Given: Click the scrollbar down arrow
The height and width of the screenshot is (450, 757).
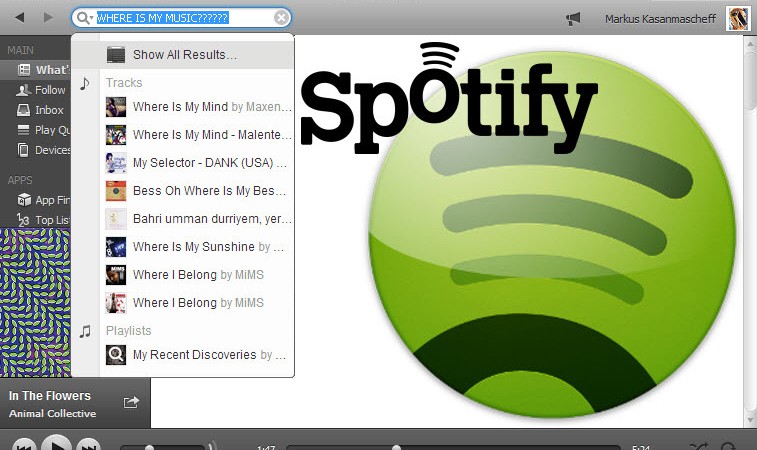Looking at the screenshot, I should coord(751,420).
